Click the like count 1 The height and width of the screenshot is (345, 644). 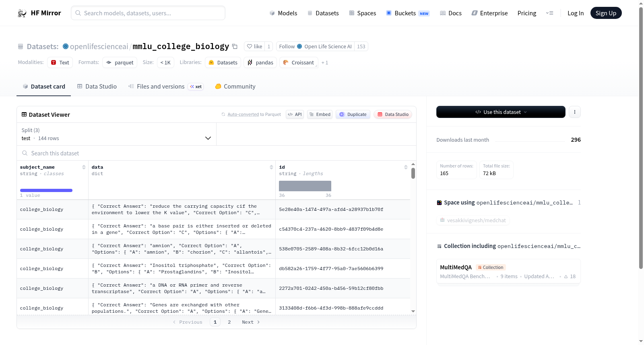click(x=269, y=46)
